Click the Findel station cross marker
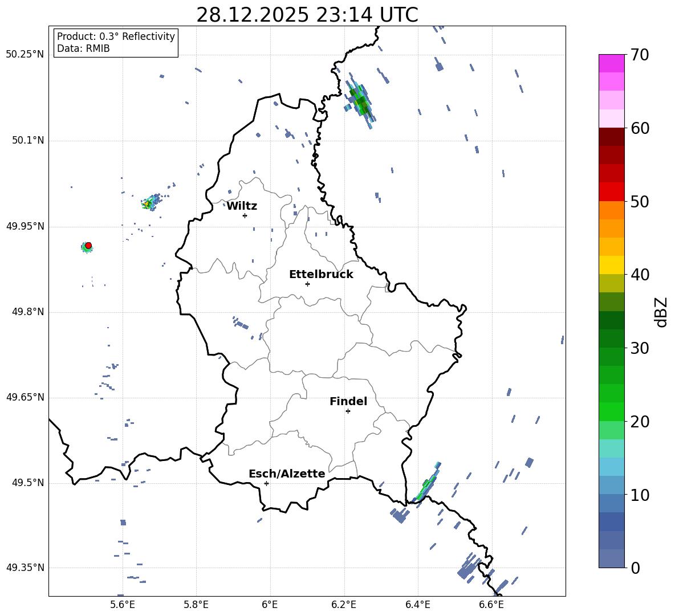The height and width of the screenshot is (616, 675). tap(348, 411)
